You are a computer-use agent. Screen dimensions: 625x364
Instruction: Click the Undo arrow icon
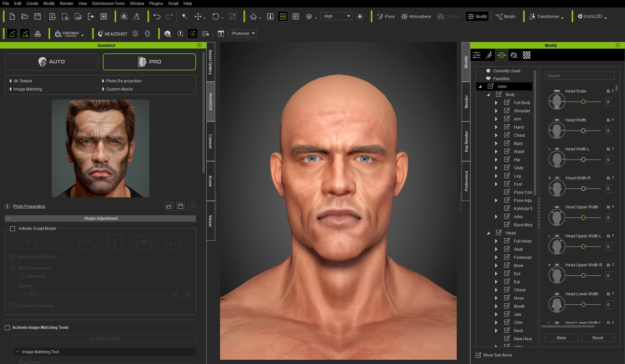pyautogui.click(x=157, y=16)
